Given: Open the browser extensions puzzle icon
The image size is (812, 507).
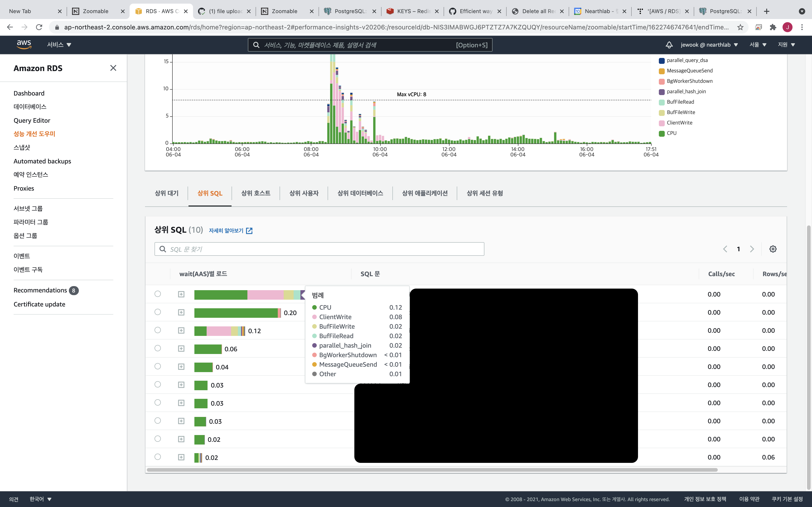Looking at the screenshot, I should (773, 27).
